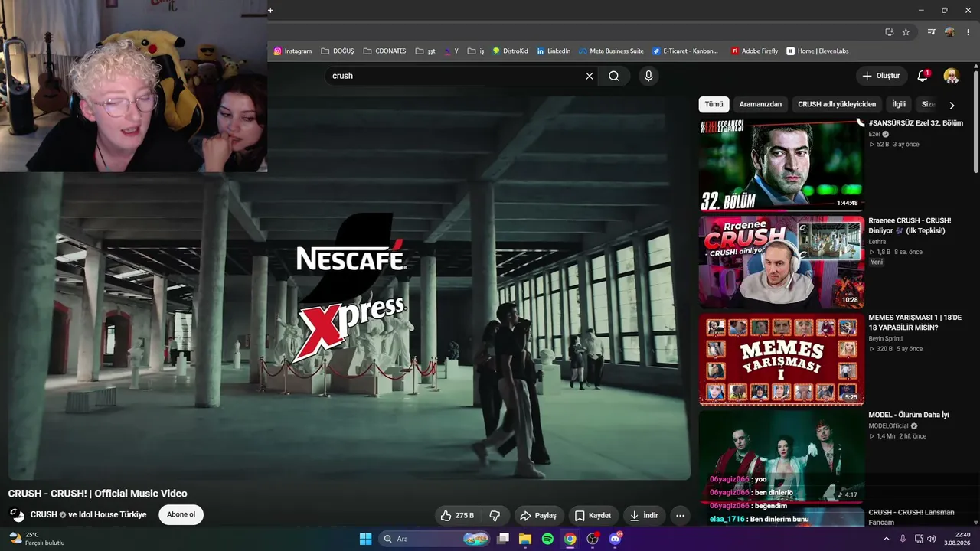Open the taskbar volume control

(931, 539)
